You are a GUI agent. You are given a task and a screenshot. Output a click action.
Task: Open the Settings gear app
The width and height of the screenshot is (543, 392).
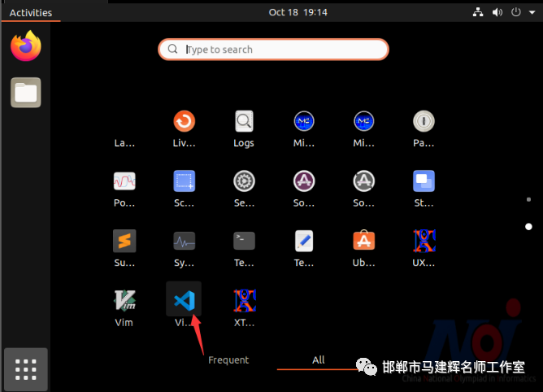pos(244,181)
